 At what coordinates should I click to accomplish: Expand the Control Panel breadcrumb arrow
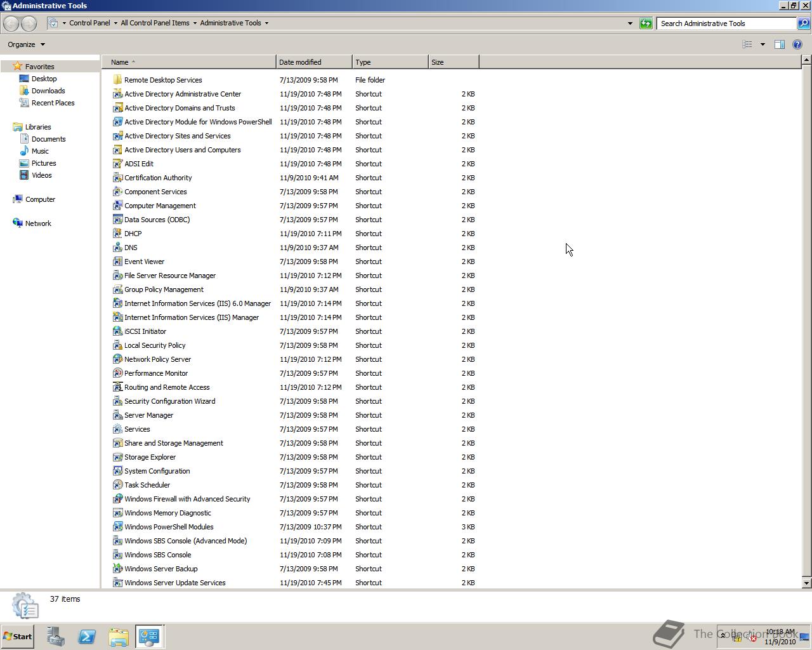(x=115, y=23)
